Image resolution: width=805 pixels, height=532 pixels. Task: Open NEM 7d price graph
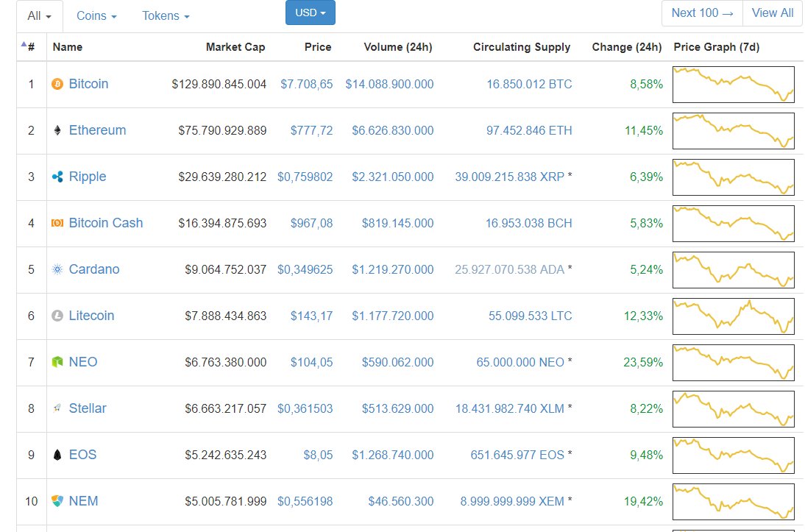click(x=734, y=502)
